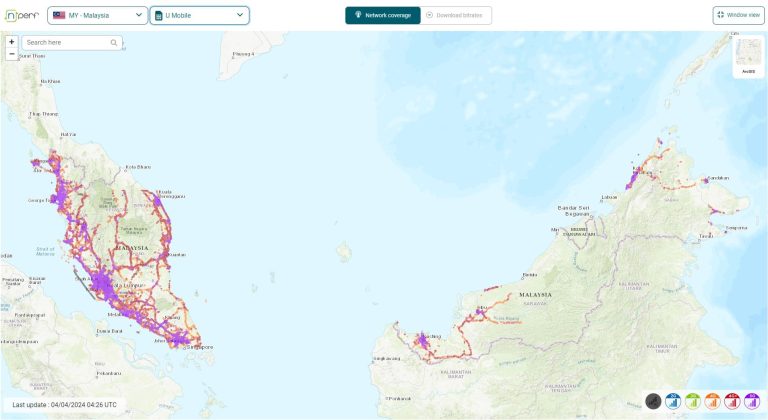
Task: Toggle the 2G coverage layer
Action: [674, 401]
